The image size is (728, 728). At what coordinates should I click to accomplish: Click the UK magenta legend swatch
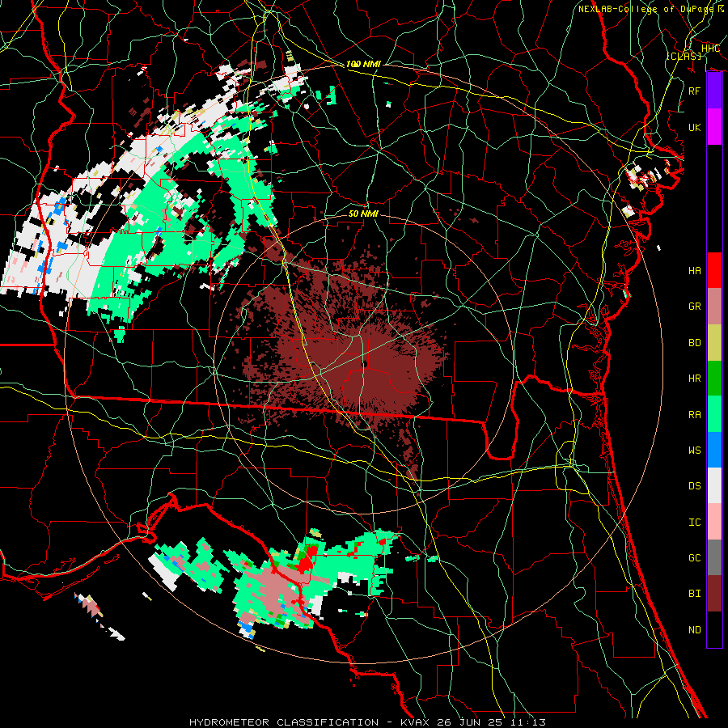point(714,127)
